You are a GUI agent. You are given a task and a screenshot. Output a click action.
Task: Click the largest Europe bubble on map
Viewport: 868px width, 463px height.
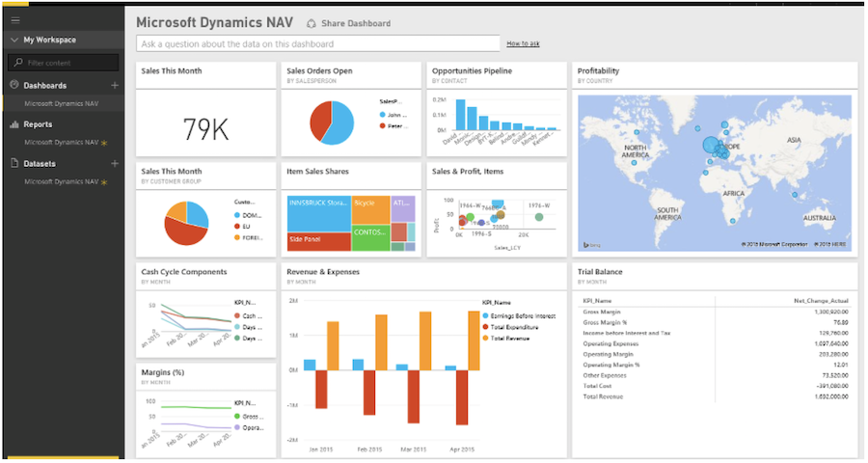(x=711, y=145)
